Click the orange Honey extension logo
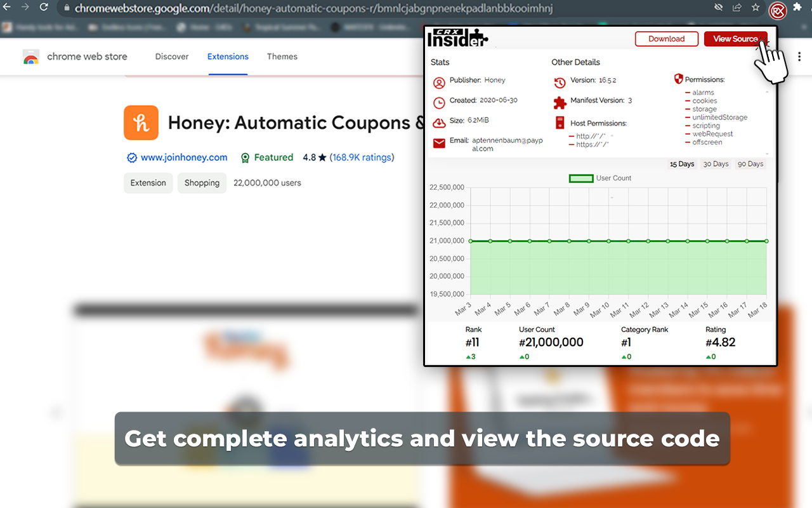 [141, 123]
